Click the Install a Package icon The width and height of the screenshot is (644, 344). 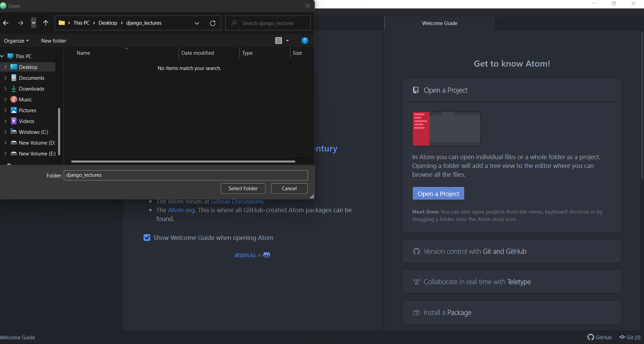click(x=416, y=312)
